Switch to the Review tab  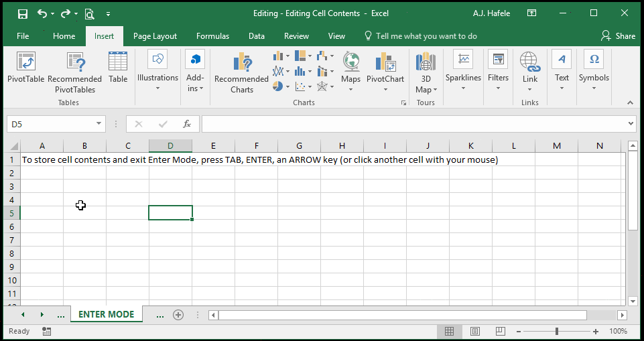(x=297, y=36)
